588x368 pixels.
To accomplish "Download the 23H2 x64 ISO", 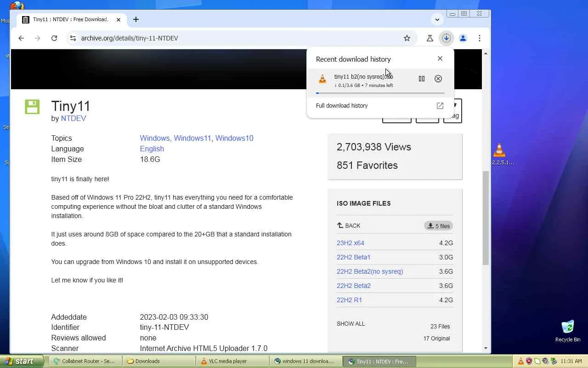I will [351, 243].
